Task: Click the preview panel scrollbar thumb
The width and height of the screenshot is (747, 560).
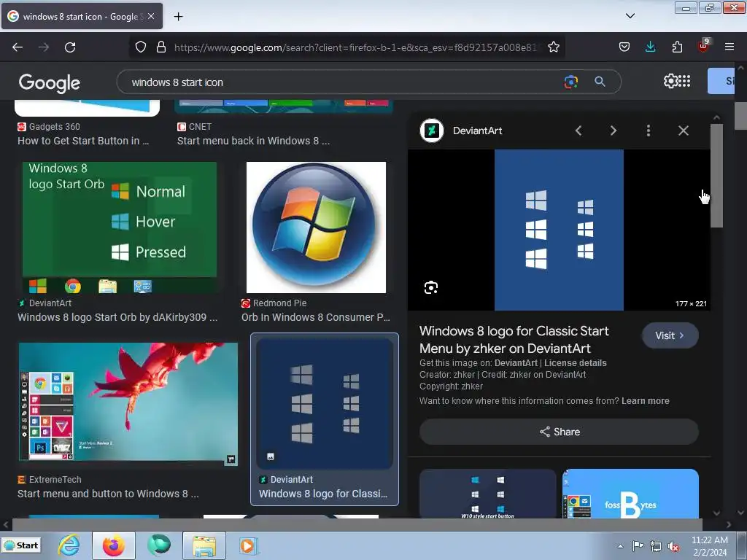Action: (716, 176)
